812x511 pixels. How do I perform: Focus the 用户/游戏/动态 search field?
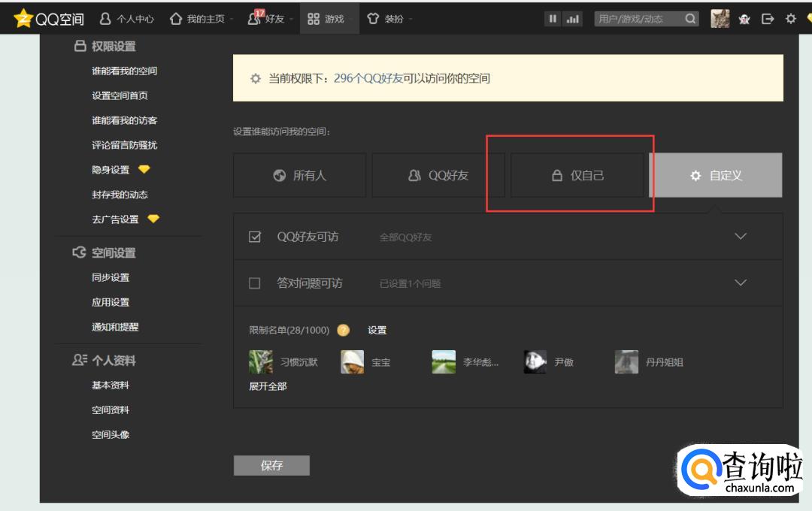pos(638,19)
